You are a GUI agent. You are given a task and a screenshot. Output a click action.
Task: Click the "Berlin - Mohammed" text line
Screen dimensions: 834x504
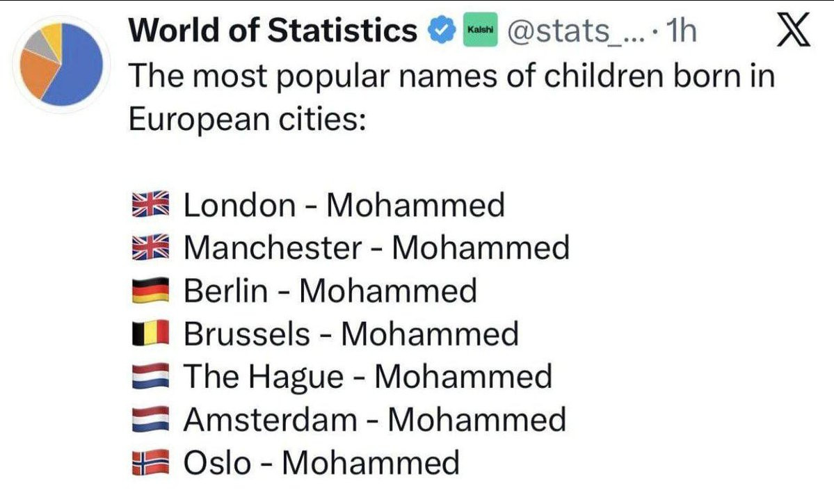(330, 291)
